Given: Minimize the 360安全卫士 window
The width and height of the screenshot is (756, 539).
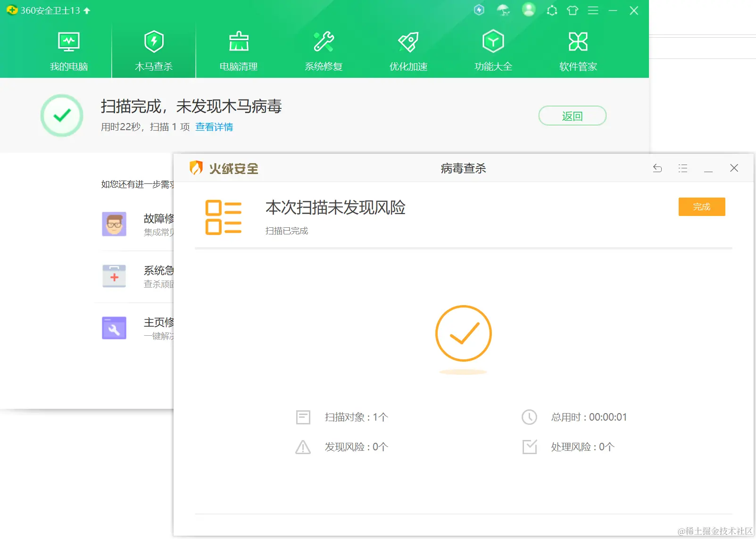Looking at the screenshot, I should tap(613, 10).
